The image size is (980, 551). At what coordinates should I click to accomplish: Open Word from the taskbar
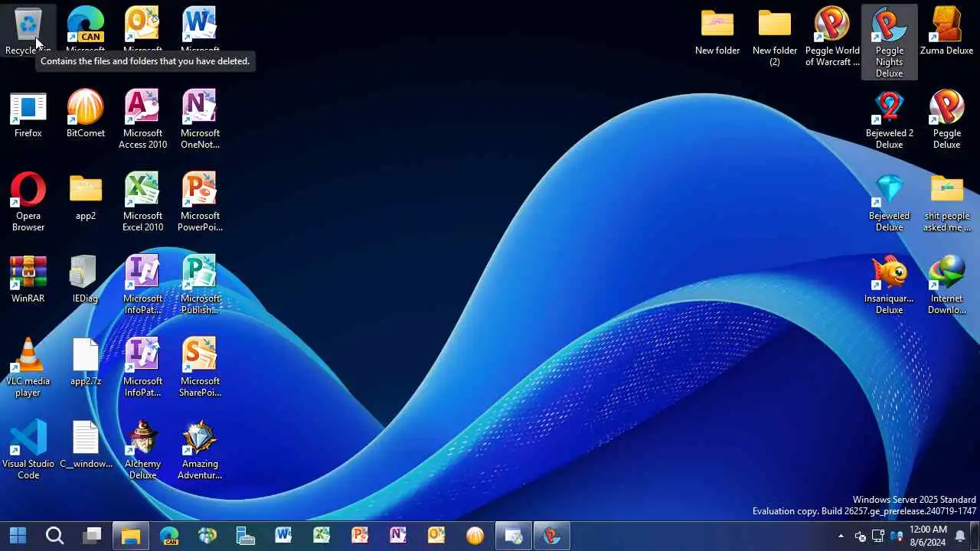(283, 536)
